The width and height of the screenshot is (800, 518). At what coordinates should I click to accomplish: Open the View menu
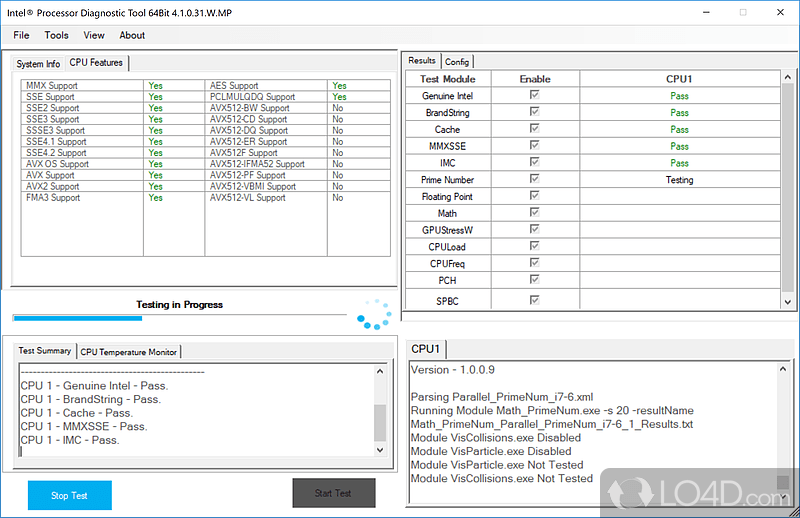click(x=94, y=35)
